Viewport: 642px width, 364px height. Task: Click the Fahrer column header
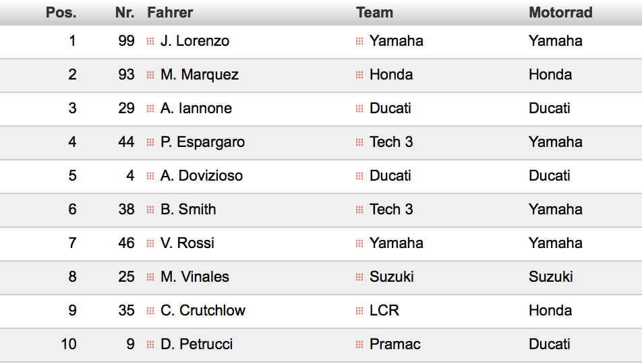[170, 13]
